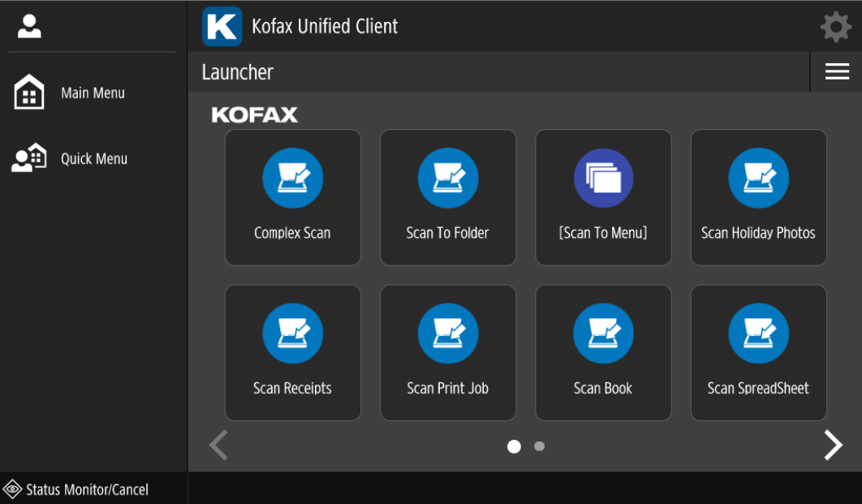This screenshot has width=862, height=504.
Task: Select the Scan Receipts icon
Action: (x=292, y=334)
